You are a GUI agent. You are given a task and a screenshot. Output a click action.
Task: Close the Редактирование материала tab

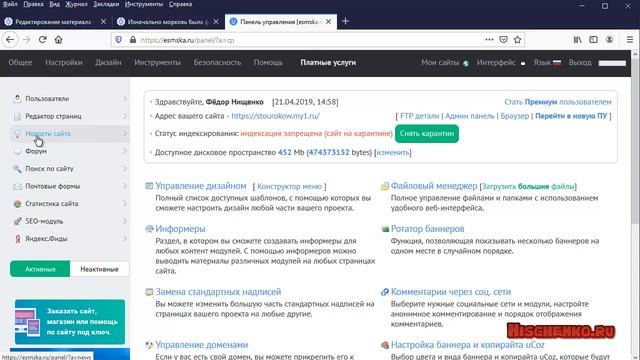[103, 22]
